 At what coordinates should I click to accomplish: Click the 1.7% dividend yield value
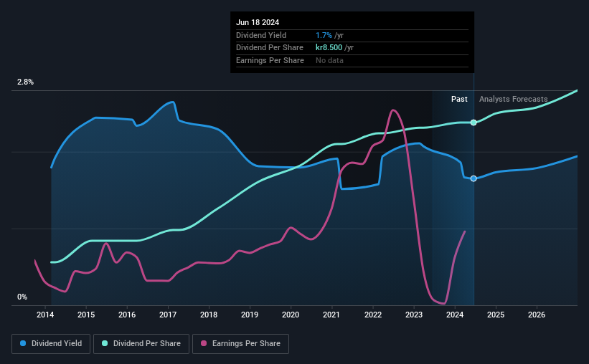[x=324, y=35]
